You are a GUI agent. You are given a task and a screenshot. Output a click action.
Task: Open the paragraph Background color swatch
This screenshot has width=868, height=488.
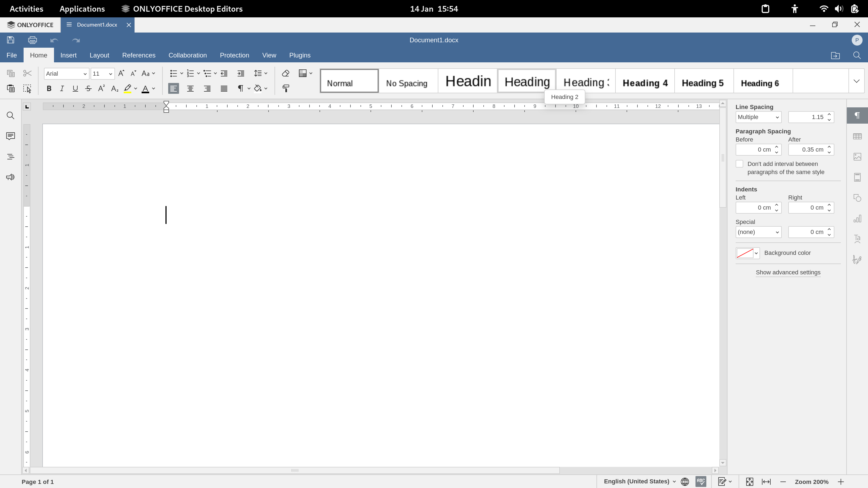(x=747, y=253)
